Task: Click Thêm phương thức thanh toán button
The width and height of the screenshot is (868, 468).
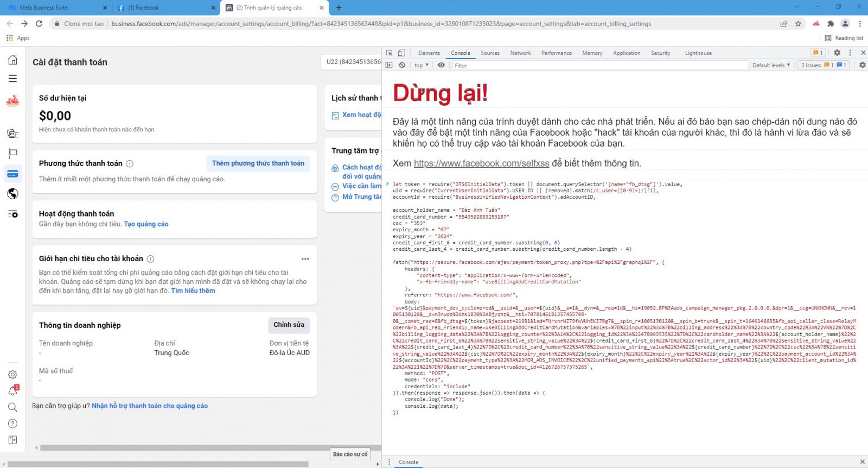Action: pyautogui.click(x=258, y=163)
